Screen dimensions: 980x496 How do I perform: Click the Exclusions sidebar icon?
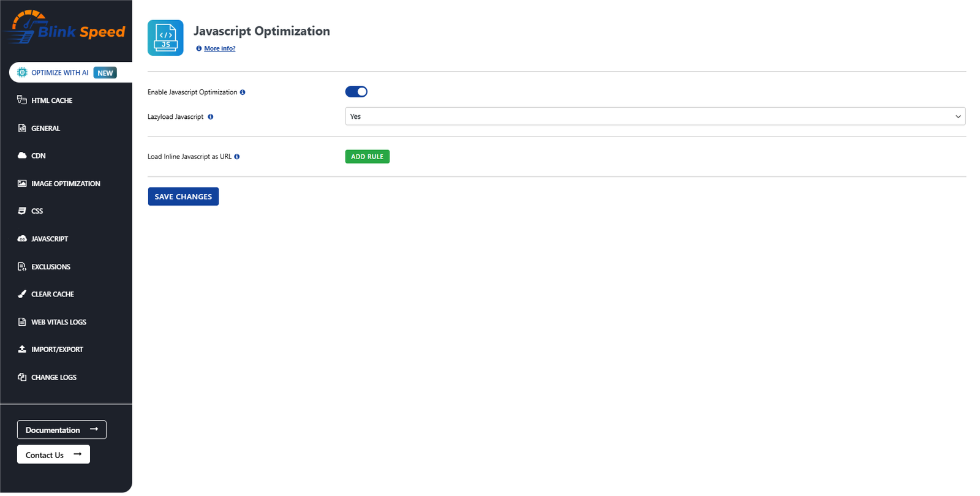[x=22, y=266]
